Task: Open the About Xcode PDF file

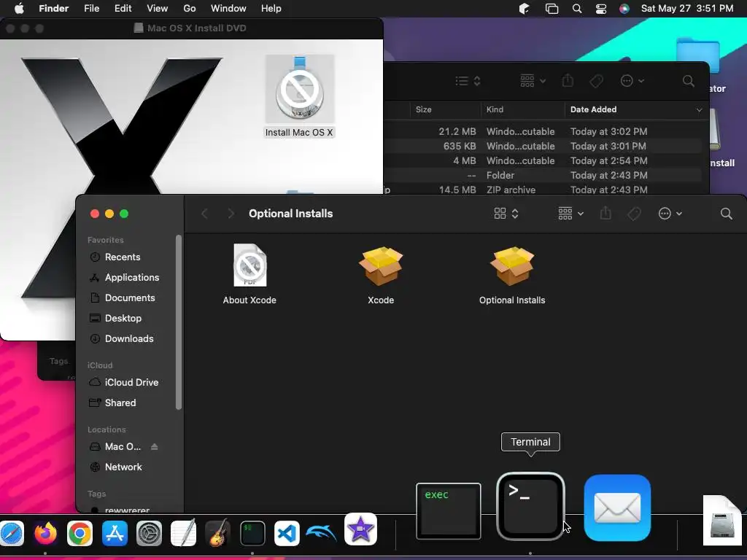Action: (x=249, y=265)
